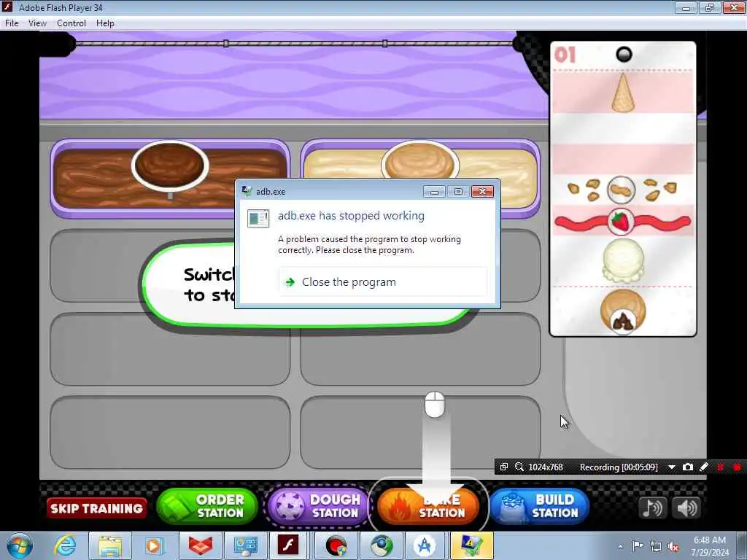
Task: Switch to the Dough Station
Action: coord(318,506)
